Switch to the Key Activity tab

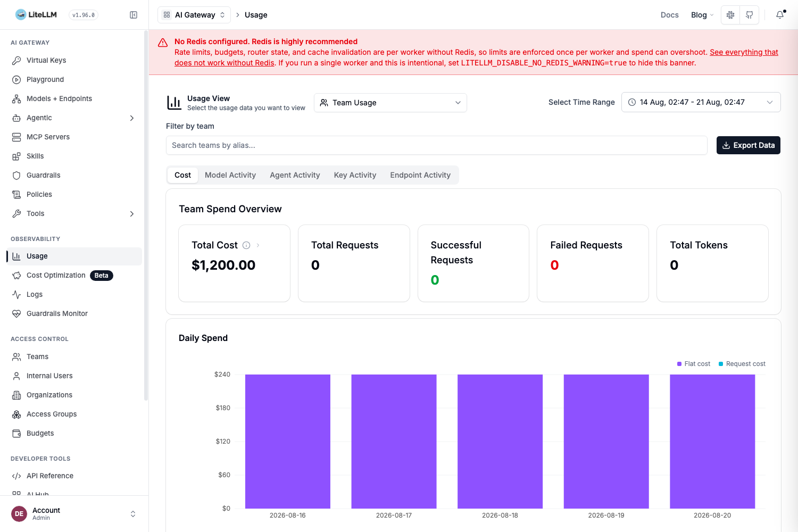coord(355,175)
